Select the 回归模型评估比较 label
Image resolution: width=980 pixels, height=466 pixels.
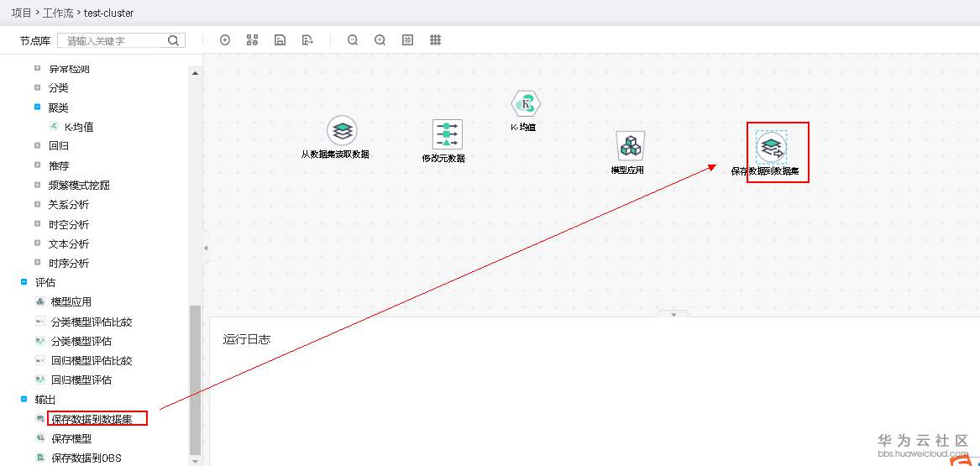(92, 360)
